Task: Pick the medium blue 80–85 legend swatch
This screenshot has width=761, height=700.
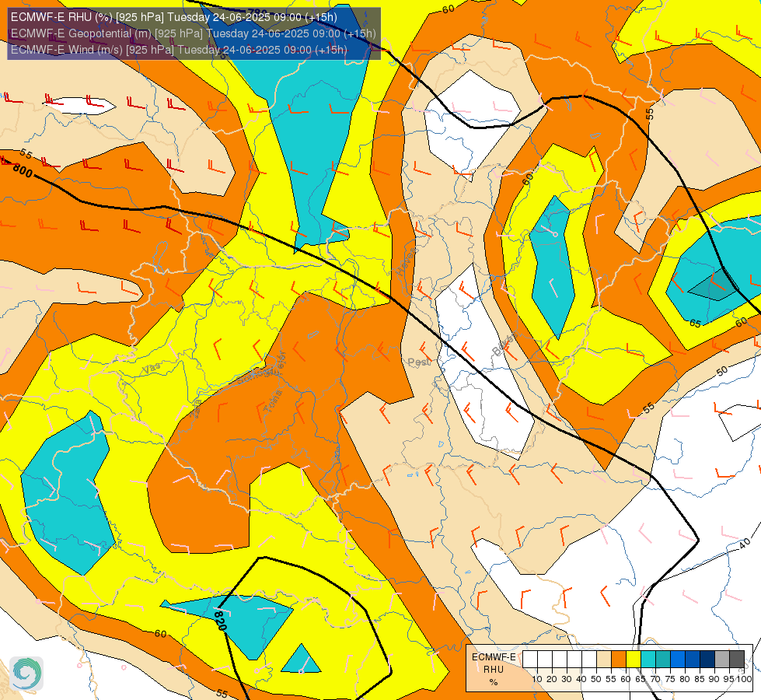Action: [x=693, y=660]
